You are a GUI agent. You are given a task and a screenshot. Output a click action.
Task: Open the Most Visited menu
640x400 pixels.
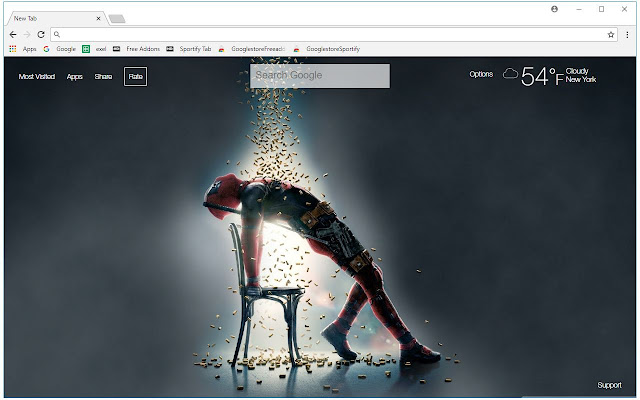37,76
